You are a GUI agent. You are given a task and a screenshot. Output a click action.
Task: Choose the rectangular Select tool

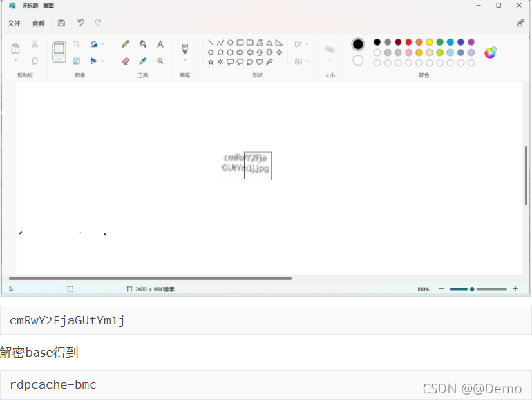[59, 49]
